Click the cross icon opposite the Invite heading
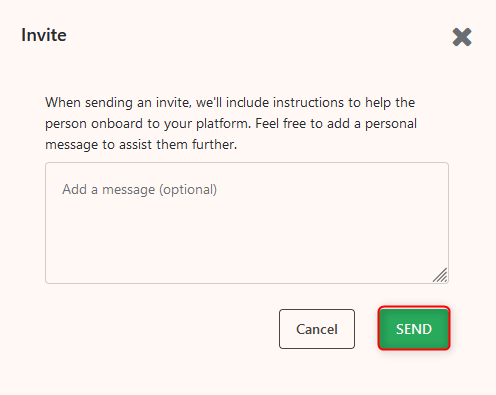496x395 pixels. point(462,37)
